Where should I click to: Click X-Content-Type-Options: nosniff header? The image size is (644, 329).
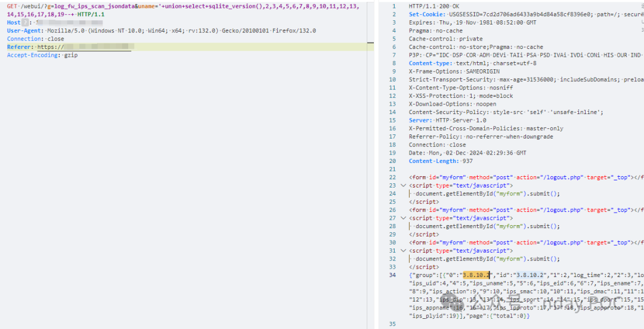(x=461, y=88)
